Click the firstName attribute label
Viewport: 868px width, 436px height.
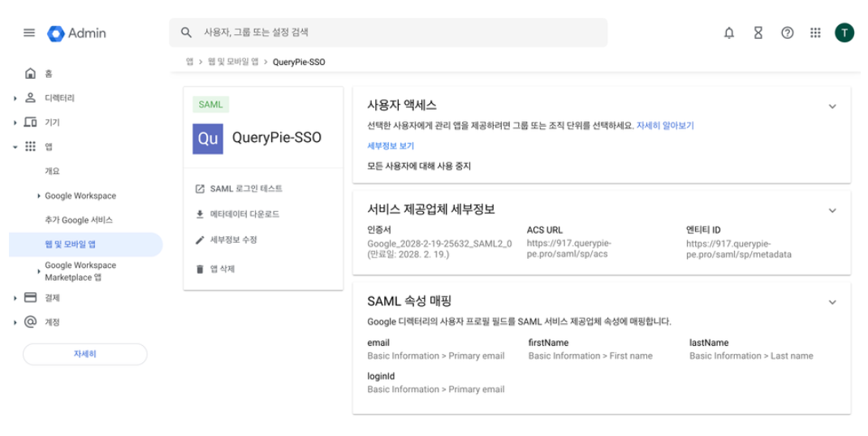click(x=548, y=343)
